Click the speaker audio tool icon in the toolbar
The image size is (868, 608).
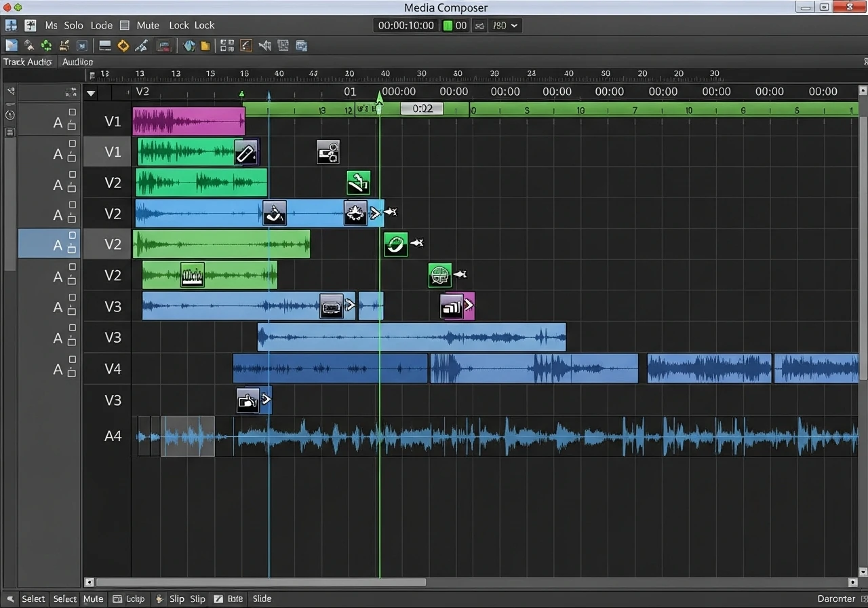pos(264,45)
